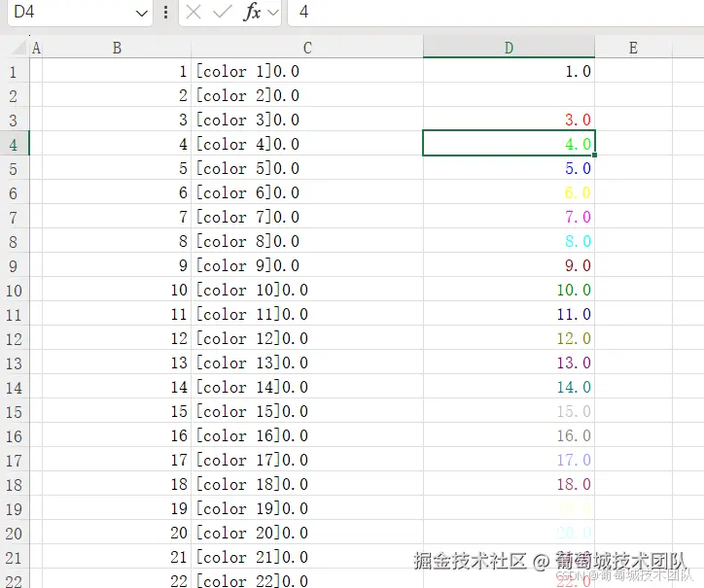This screenshot has height=588, width=704.
Task: Click the yellow 6.0 cell in column D
Action: (x=510, y=192)
